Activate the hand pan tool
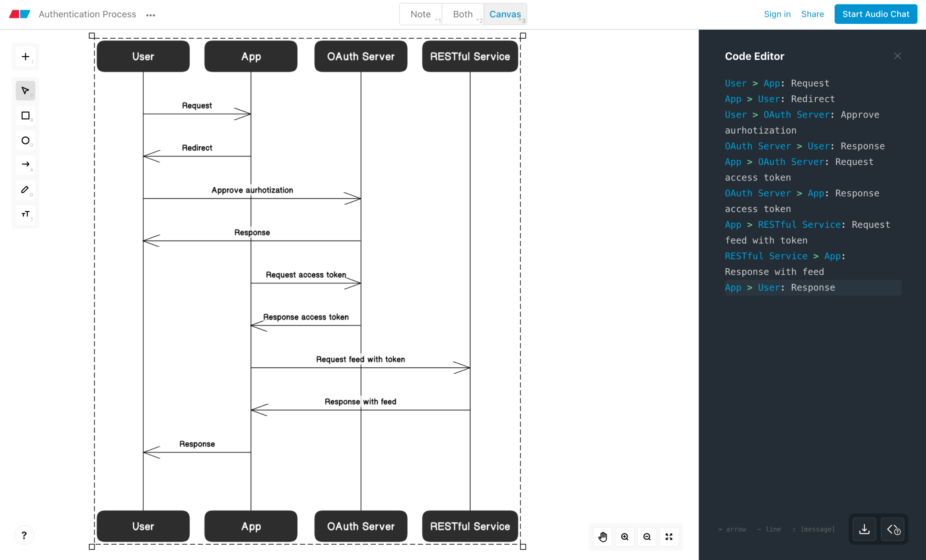This screenshot has width=926, height=560. (x=602, y=537)
